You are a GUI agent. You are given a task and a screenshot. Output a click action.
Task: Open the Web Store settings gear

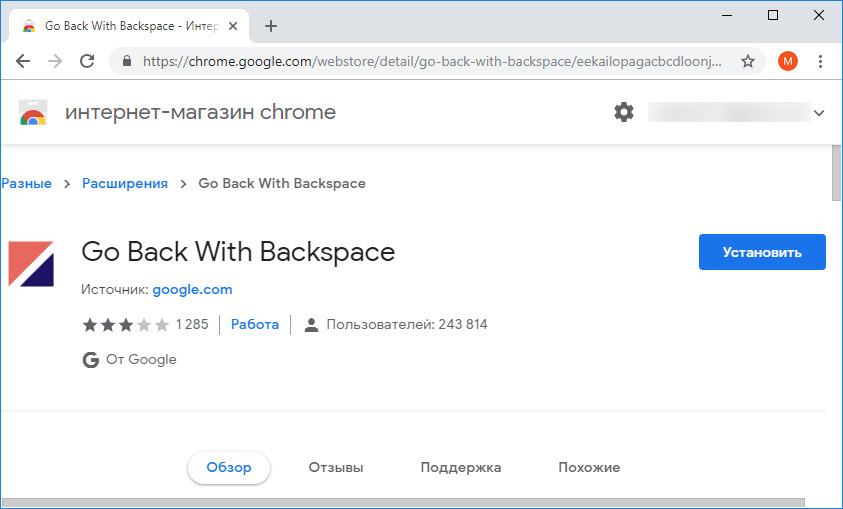point(624,112)
